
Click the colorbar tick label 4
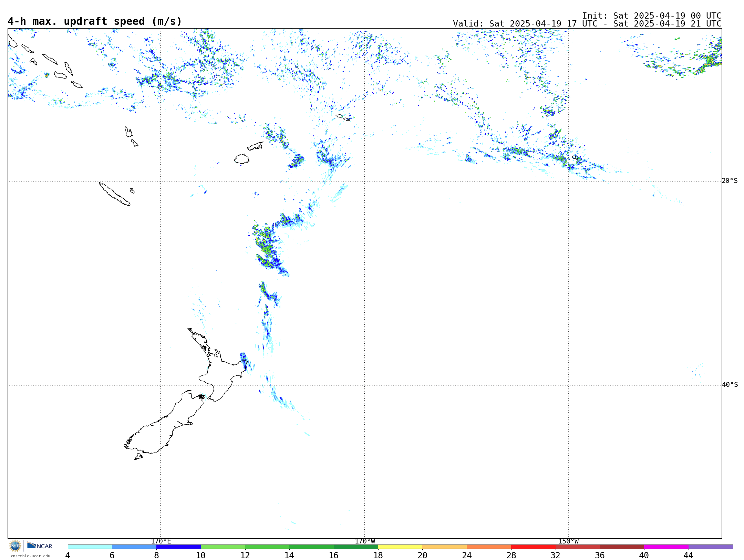coord(68,555)
